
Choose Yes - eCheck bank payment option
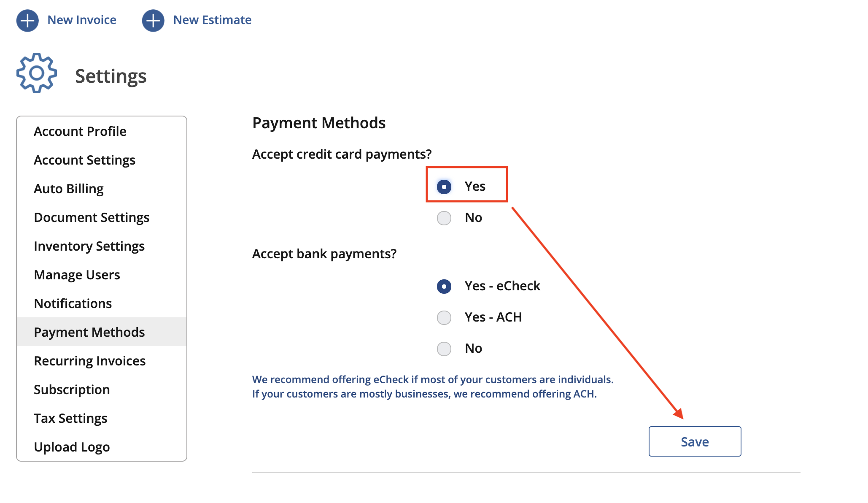(444, 286)
